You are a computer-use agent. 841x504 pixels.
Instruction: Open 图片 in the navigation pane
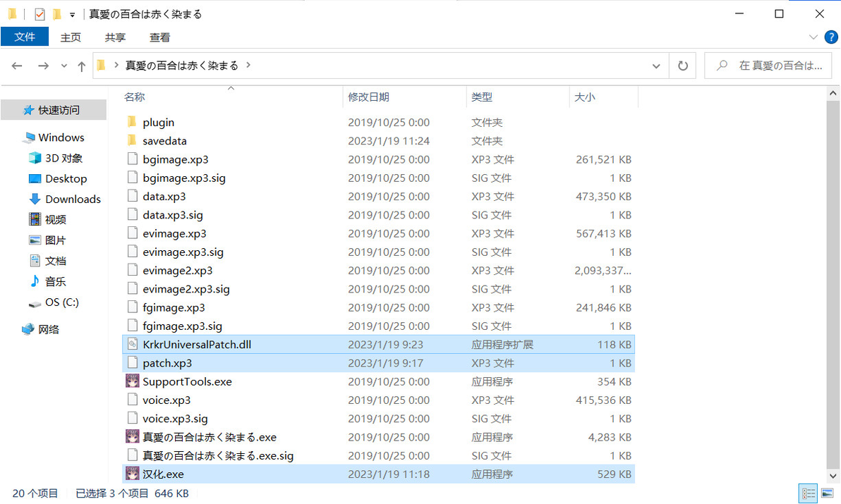[x=48, y=240]
